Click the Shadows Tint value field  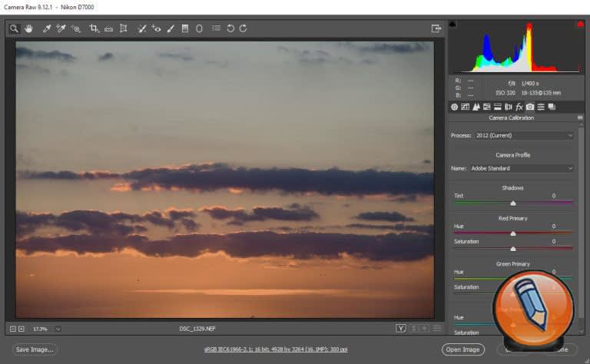coord(553,196)
